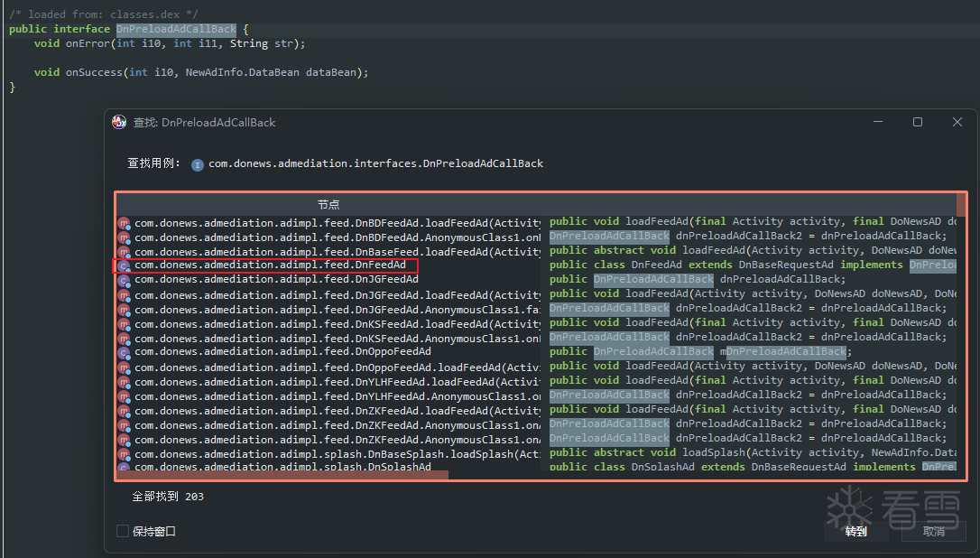980x558 pixels.
Task: Click onError method name in editor
Action: pyautogui.click(x=88, y=43)
